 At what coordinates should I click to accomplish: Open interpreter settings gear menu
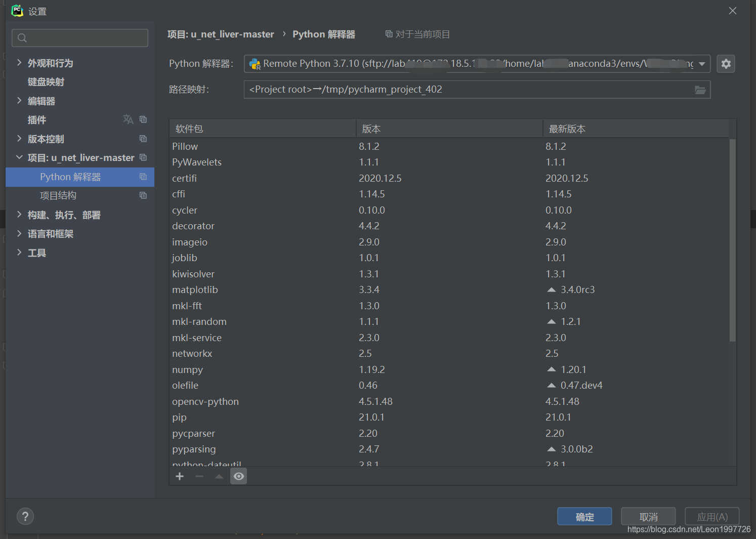[x=726, y=64]
